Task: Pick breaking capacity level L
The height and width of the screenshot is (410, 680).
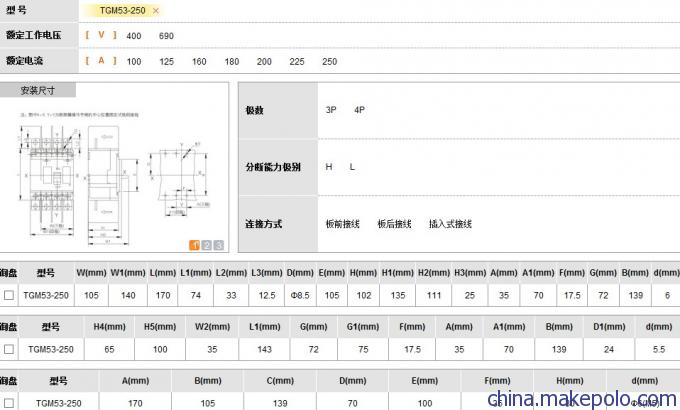Action: coord(352,167)
